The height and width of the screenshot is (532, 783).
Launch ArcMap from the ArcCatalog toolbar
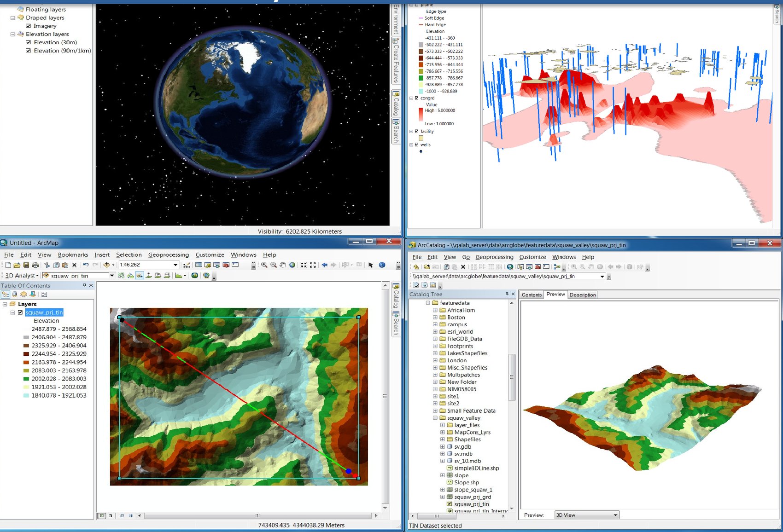(510, 267)
